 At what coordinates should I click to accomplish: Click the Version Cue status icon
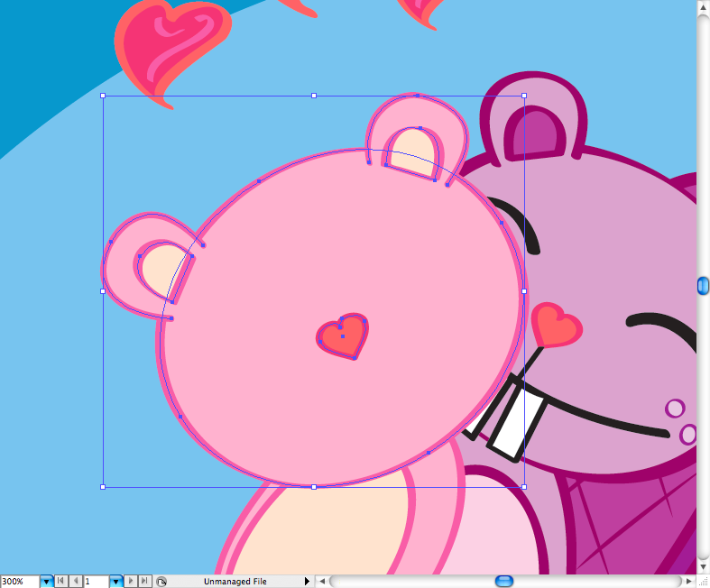pos(161,582)
